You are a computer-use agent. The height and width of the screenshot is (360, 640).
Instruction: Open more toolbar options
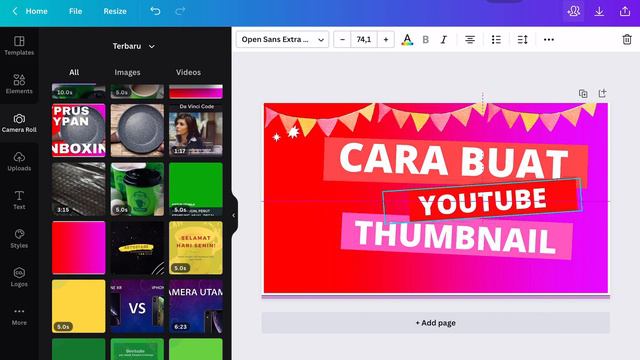[549, 40]
